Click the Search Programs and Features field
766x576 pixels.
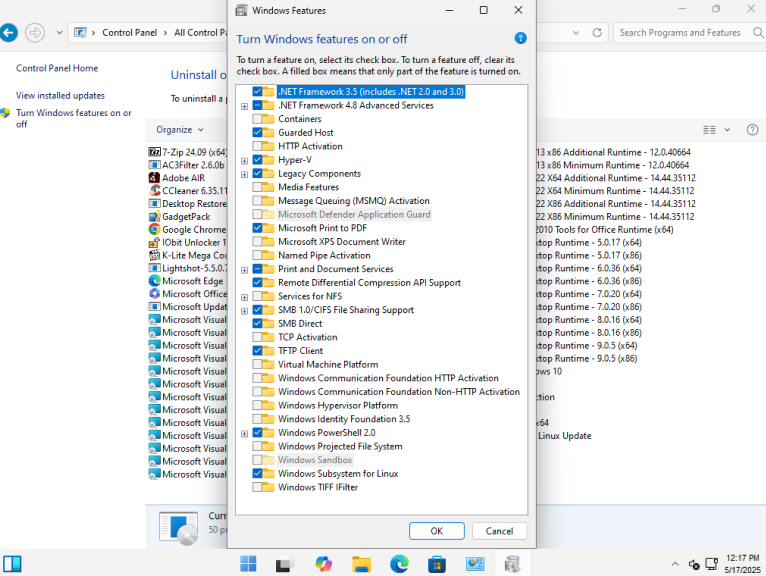[680, 33]
